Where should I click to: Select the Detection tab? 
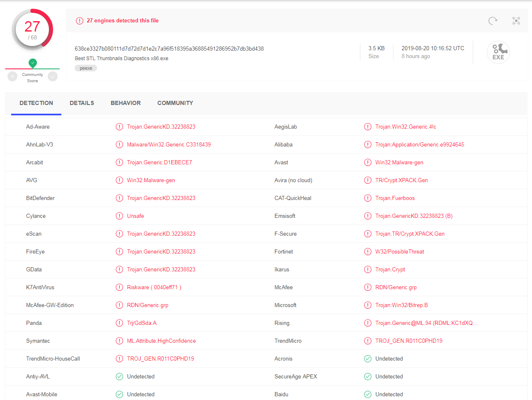36,103
